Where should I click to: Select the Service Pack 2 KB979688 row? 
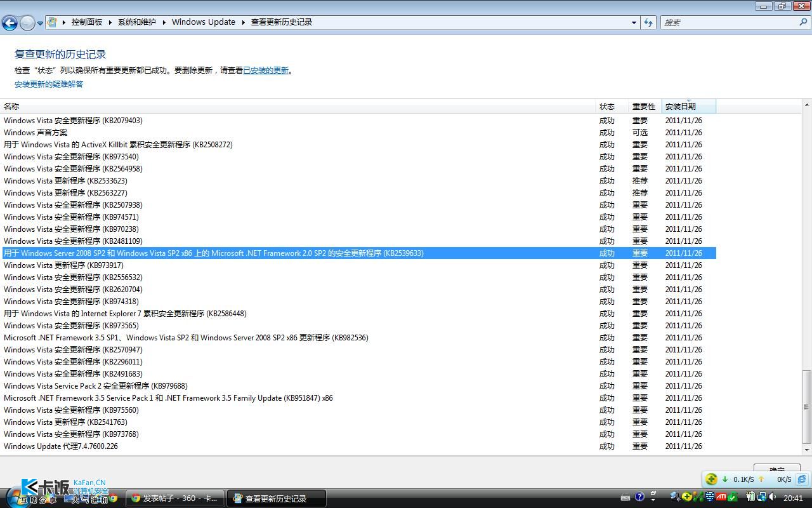[358, 386]
